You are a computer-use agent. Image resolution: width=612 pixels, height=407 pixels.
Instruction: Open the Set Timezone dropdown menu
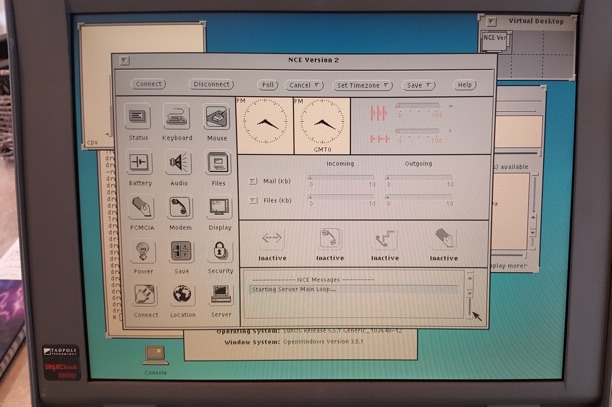click(362, 85)
